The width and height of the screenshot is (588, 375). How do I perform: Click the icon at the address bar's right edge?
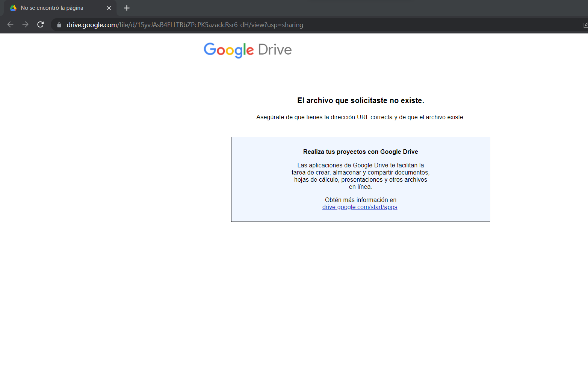tap(585, 25)
